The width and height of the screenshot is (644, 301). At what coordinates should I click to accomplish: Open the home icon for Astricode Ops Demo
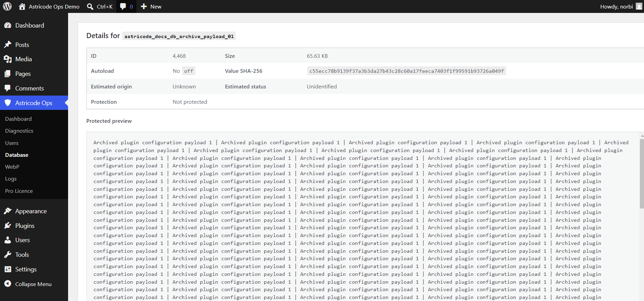(x=22, y=6)
